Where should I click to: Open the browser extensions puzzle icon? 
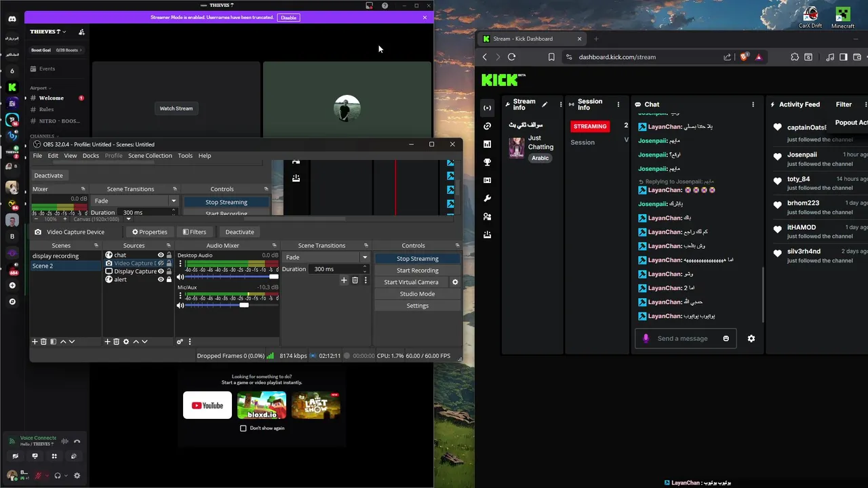point(795,57)
